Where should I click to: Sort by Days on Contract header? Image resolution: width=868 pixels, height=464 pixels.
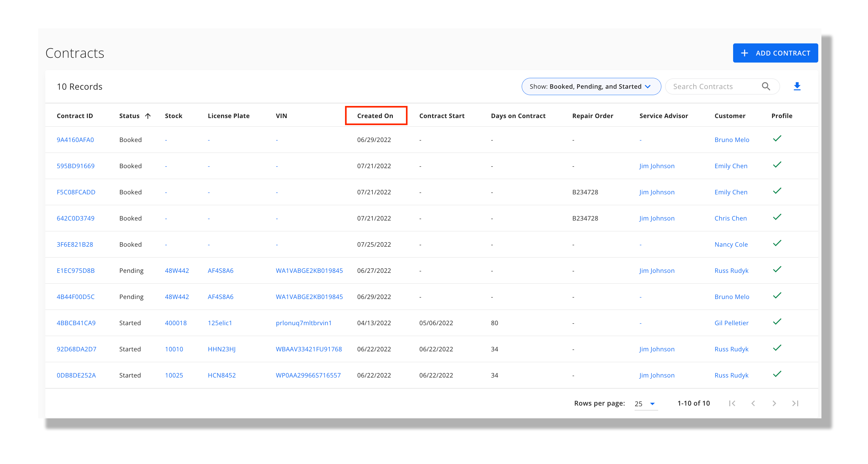(x=518, y=116)
